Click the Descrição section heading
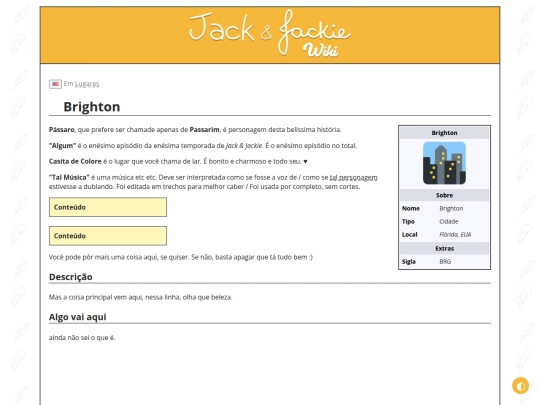This screenshot has width=540, height=405. click(71, 277)
